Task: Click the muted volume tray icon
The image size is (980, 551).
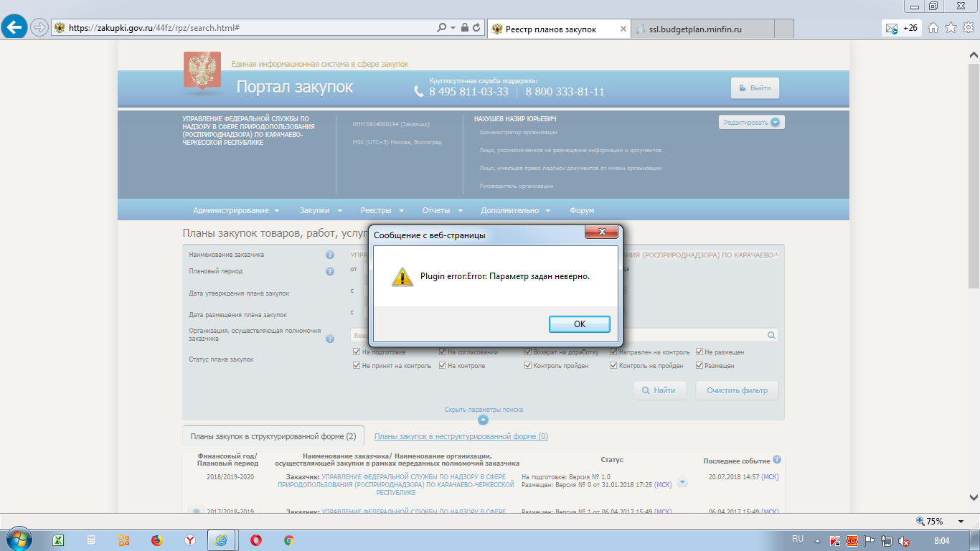Action: (x=904, y=540)
